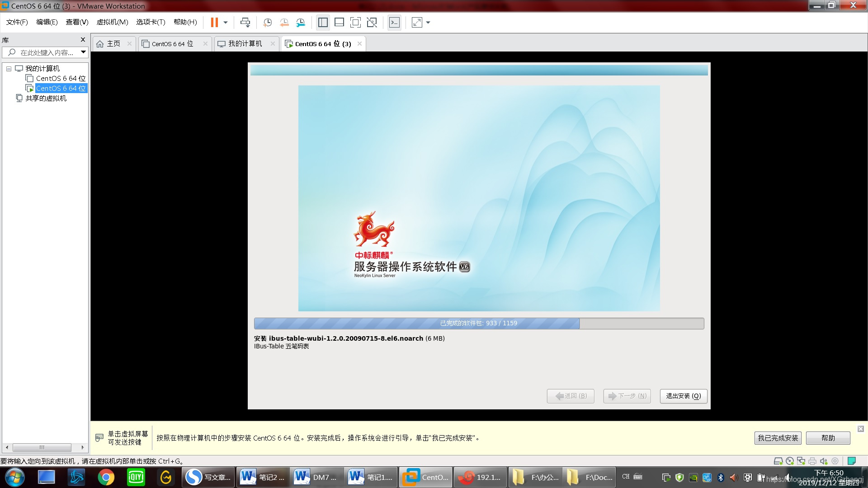This screenshot has width=868, height=488.
Task: Click the library horizontal scrollbar thumb
Action: 42,447
